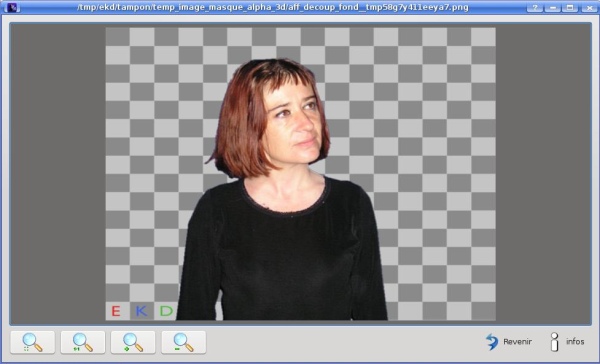Screen dimensions: 600x364
Task: Click the blue Revenir return arrow icon
Action: [x=491, y=341]
